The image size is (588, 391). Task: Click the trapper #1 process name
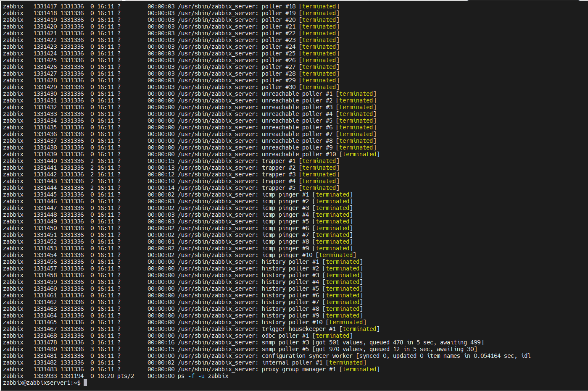(x=278, y=161)
